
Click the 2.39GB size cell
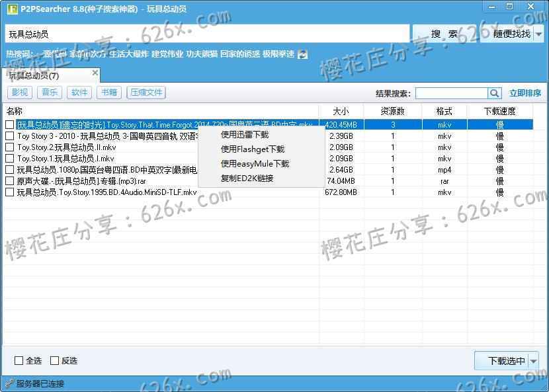(x=341, y=136)
